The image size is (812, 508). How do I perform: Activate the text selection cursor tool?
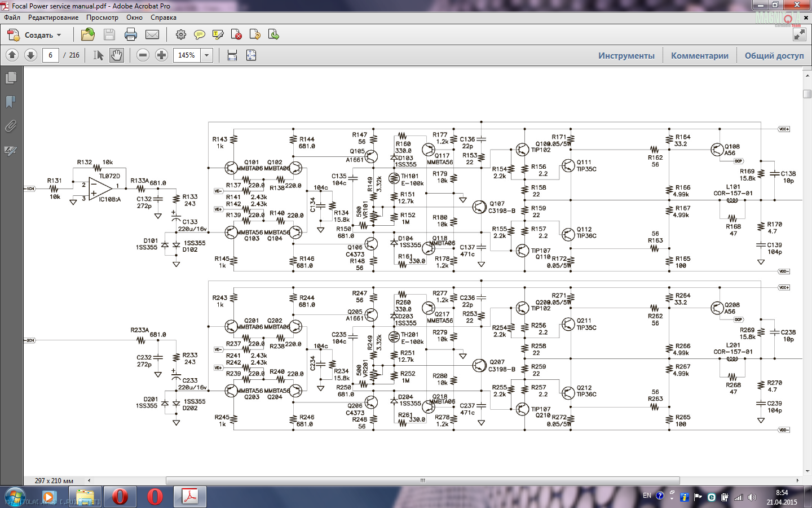click(x=98, y=55)
